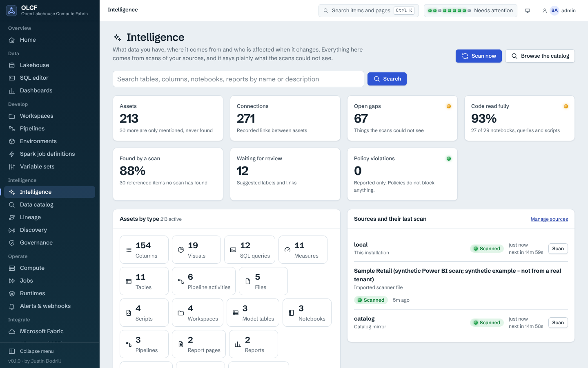Click the 'Catalog mirror' description text
The image size is (588, 368).
370,327
